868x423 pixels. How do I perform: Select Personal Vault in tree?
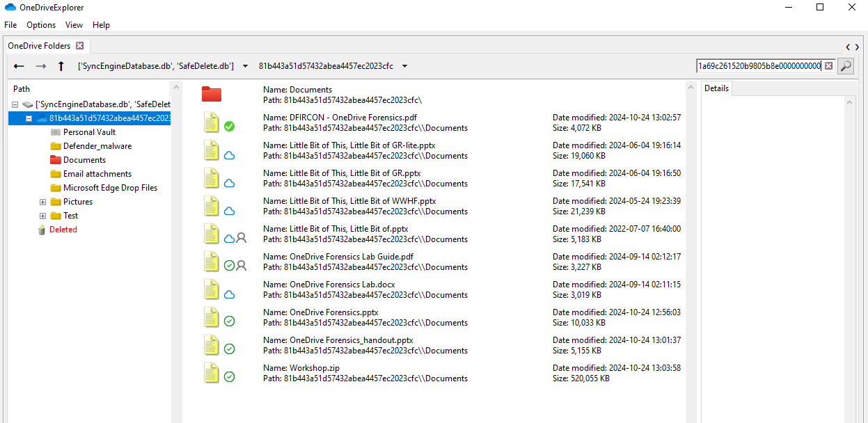pyautogui.click(x=89, y=132)
